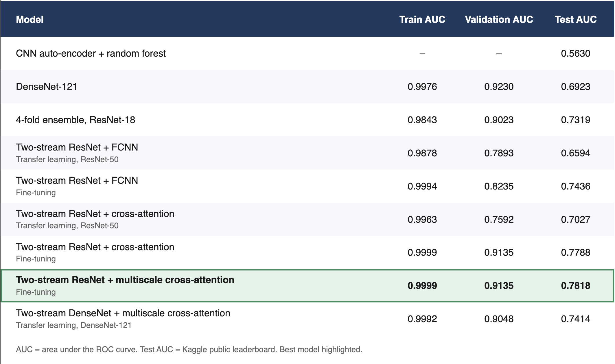Viewport: 615px width, 364px height.
Task: Click test AUC value 0.6594
Action: click(x=575, y=153)
